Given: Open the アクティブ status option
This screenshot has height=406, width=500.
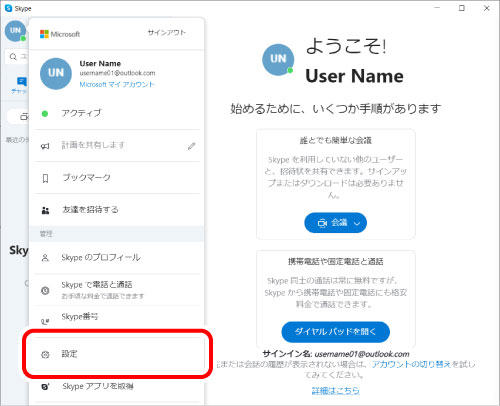Looking at the screenshot, I should pos(117,113).
